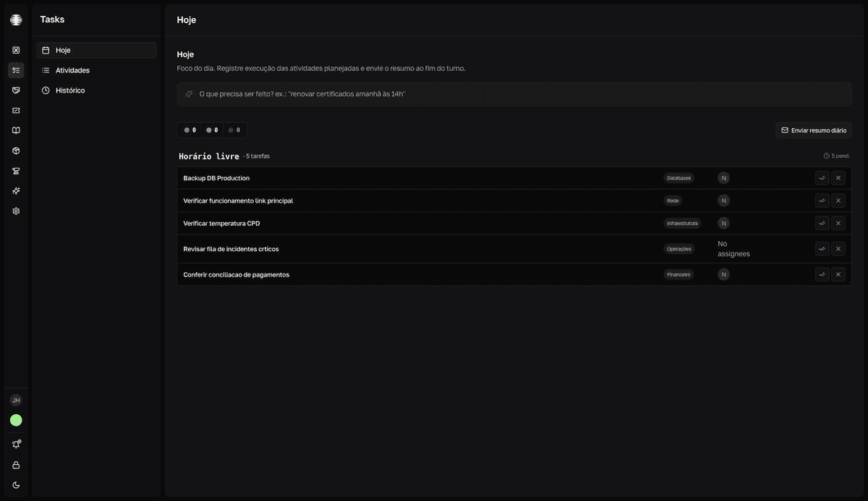868x501 pixels.
Task: Click assignee N on Conferir conciliacao row
Action: (x=723, y=274)
